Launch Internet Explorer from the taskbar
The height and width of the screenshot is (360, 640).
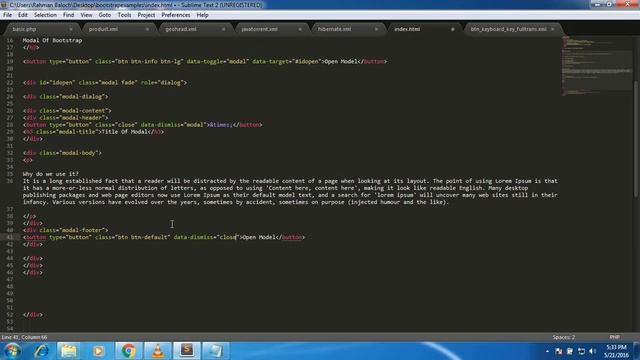click(41, 351)
